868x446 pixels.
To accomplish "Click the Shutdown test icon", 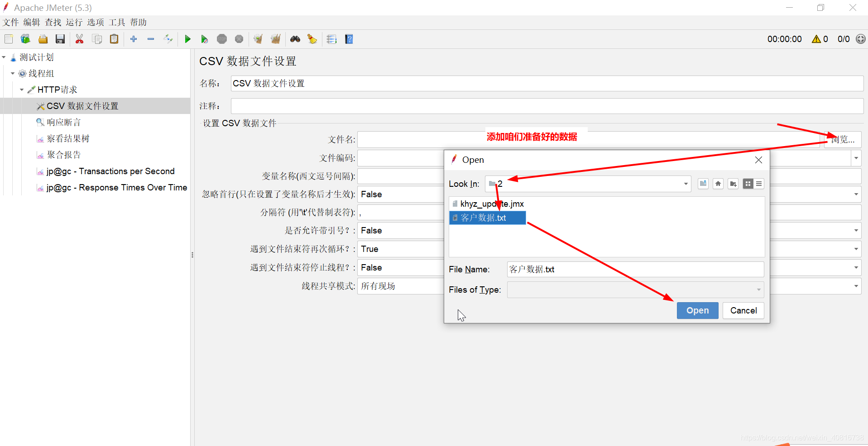I will (x=239, y=39).
